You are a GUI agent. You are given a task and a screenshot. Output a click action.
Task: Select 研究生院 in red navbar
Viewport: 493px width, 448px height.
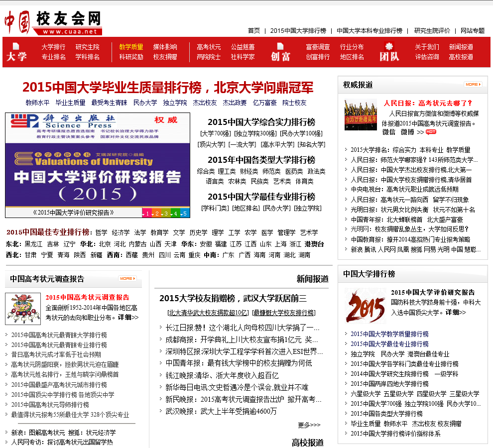pyautogui.click(x=88, y=47)
